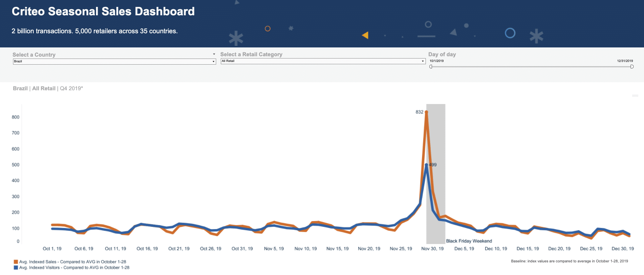The width and height of the screenshot is (644, 275).
Task: Click the Black Friday Weekend shaded band
Action: pos(436,174)
